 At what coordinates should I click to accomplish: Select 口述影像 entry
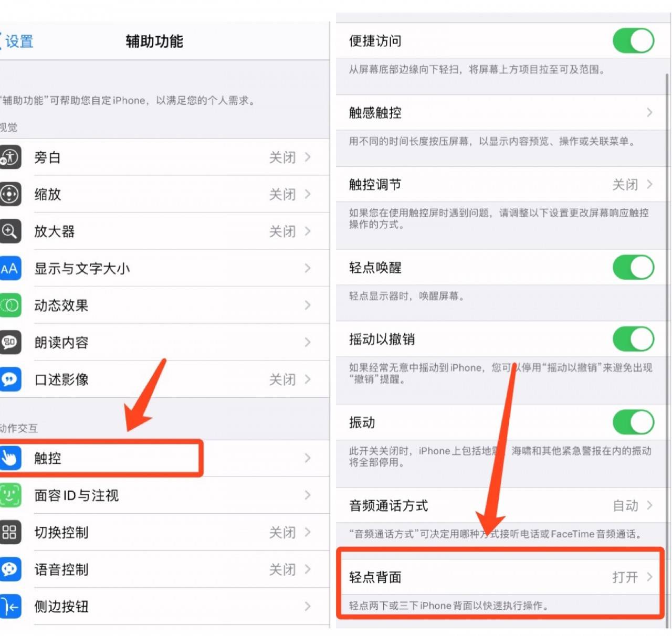164,379
